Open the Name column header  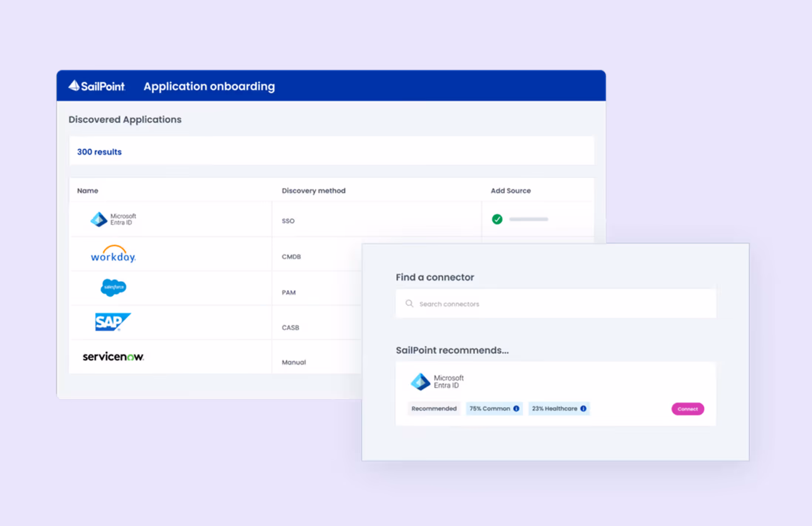(87, 190)
